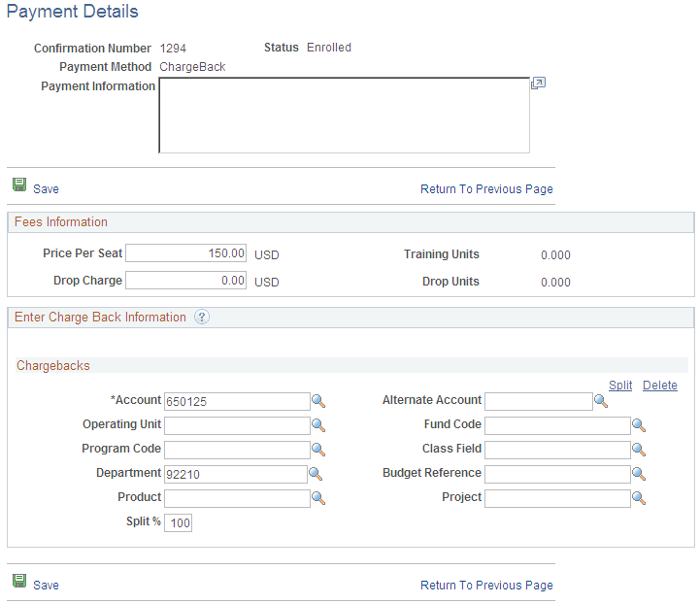This screenshot has width=700, height=604.
Task: Click the Class Field input field
Action: point(557,450)
